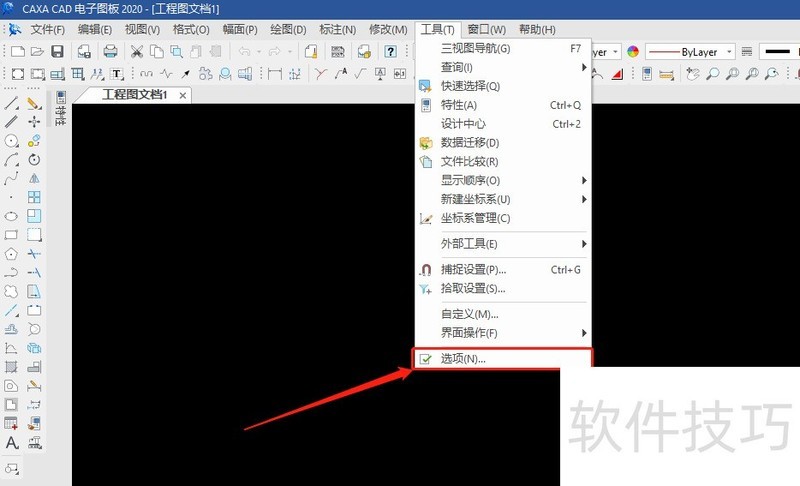
Task: Save the drawing with the floppy icon
Action: [57, 52]
